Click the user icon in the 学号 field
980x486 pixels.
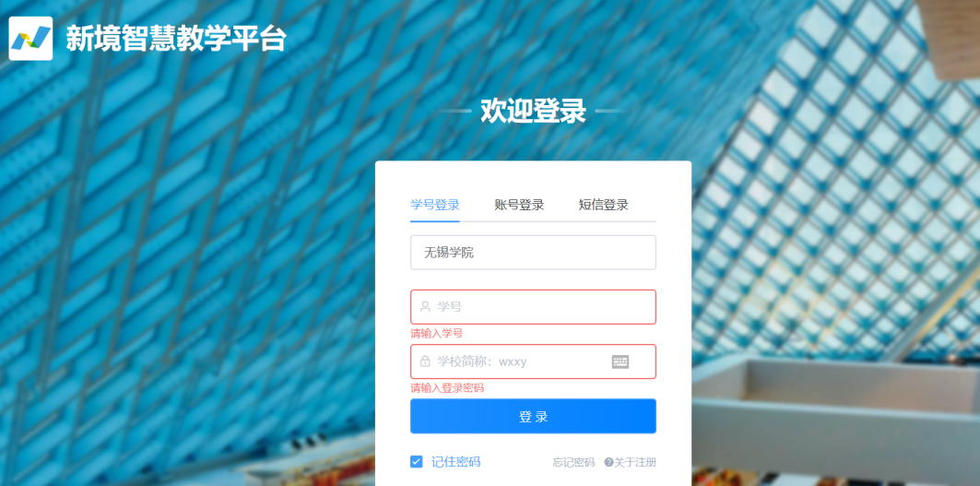(x=425, y=306)
